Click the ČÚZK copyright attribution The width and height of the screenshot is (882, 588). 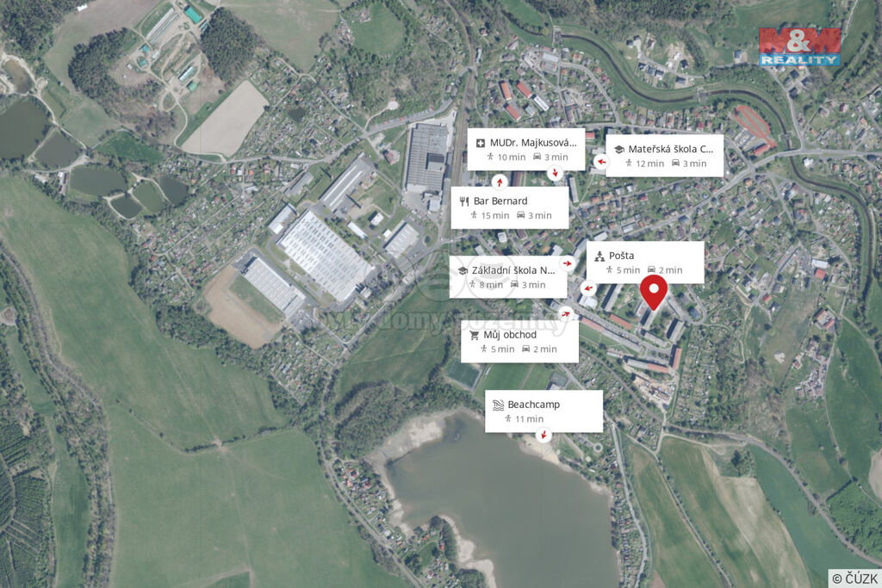(854, 579)
